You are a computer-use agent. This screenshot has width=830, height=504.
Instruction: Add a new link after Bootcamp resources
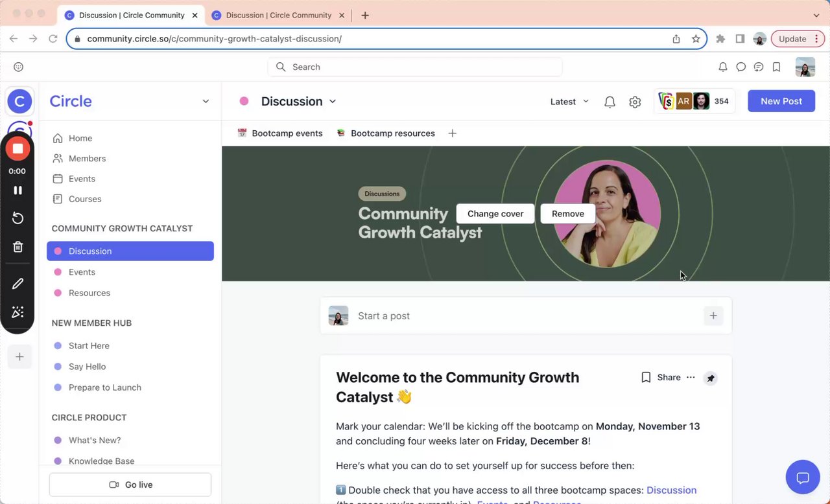point(453,133)
